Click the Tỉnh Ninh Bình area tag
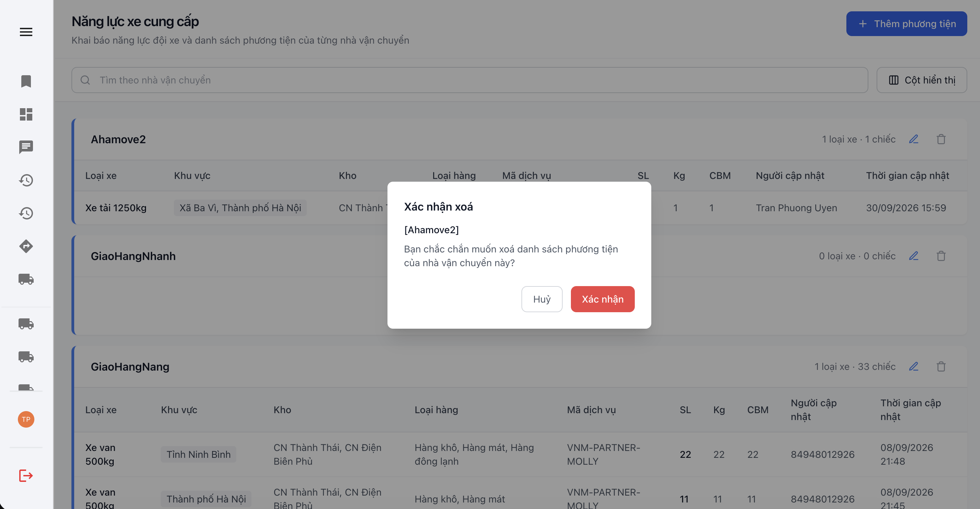Viewport: 980px width, 509px height. click(198, 454)
